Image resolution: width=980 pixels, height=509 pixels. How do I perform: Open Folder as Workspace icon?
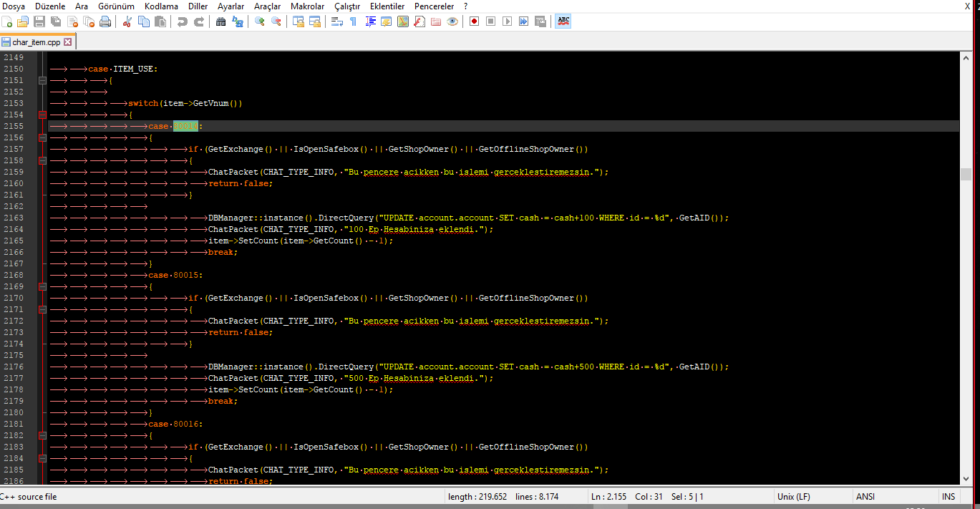[x=436, y=21]
